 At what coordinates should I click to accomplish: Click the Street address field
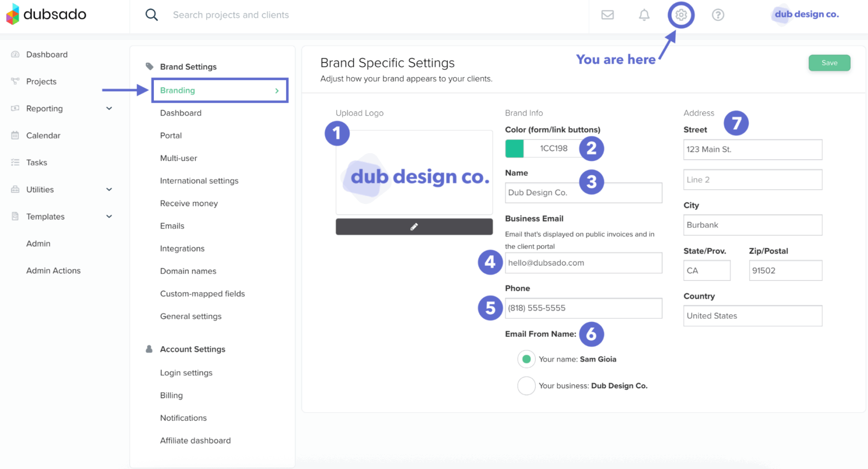pyautogui.click(x=753, y=149)
